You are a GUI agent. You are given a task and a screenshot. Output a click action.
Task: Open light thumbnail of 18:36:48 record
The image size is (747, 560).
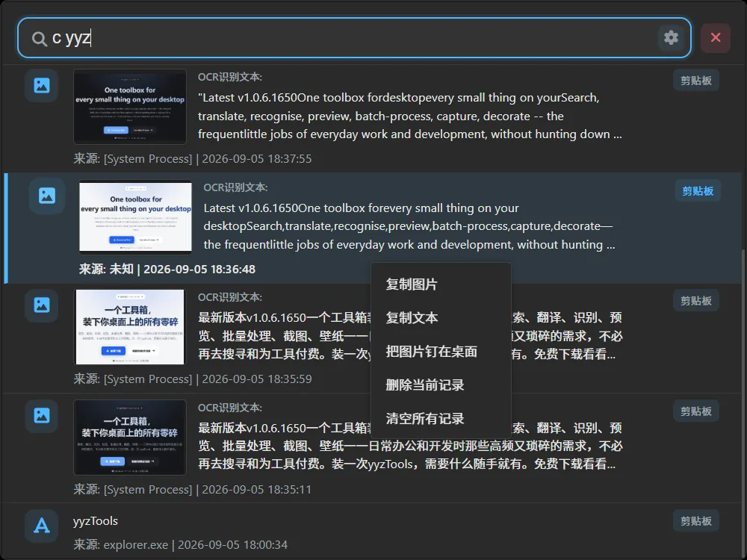pos(135,217)
